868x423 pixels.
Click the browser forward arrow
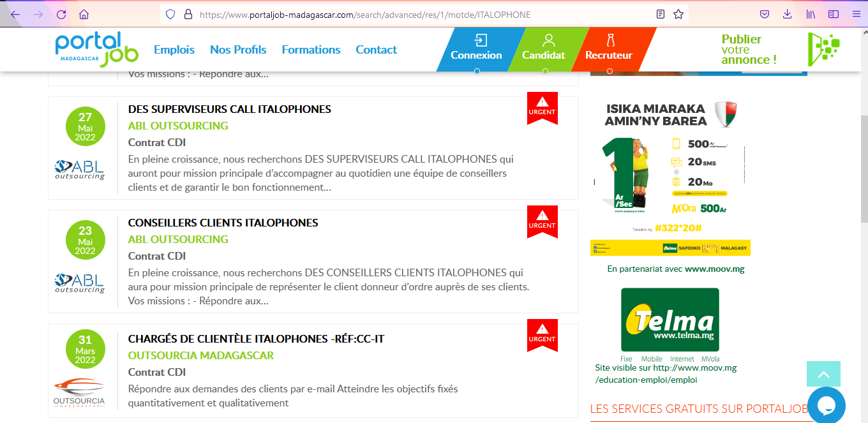click(38, 14)
